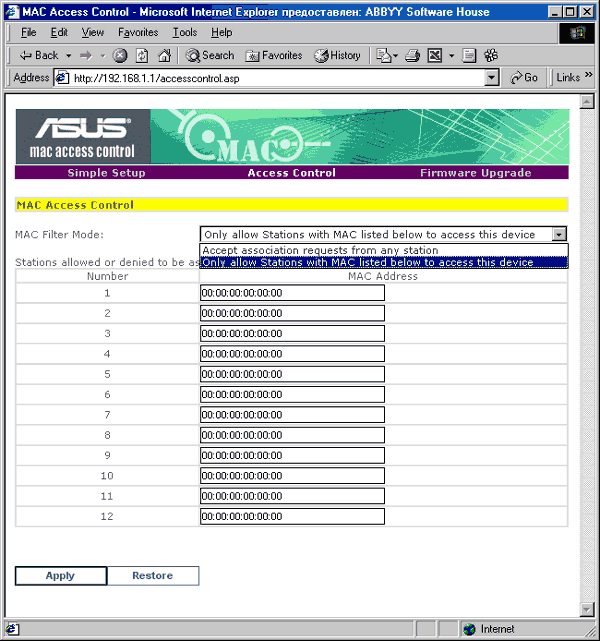Click the scrollbar down arrow
Screen dimensions: 600x641
[x=587, y=609]
